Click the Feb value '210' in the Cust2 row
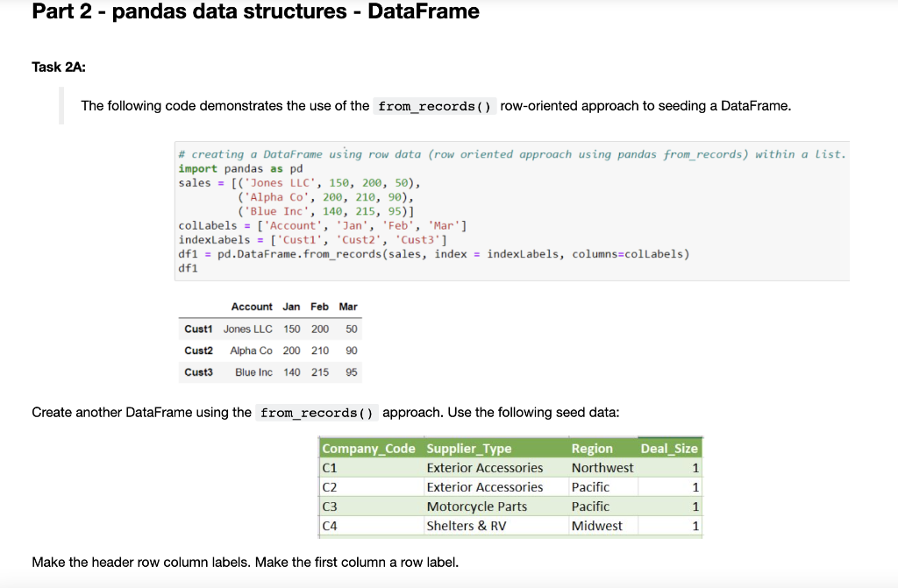 pyautogui.click(x=320, y=351)
